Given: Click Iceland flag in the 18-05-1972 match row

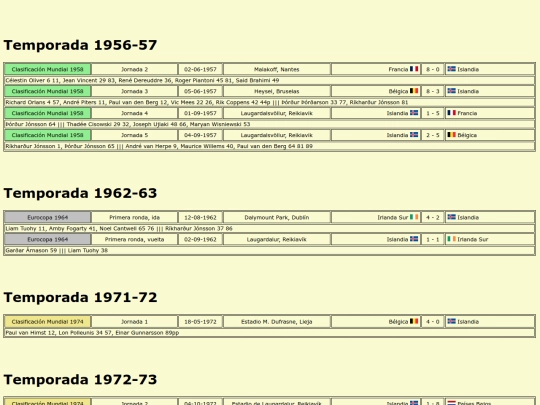Looking at the screenshot, I should (x=451, y=321).
